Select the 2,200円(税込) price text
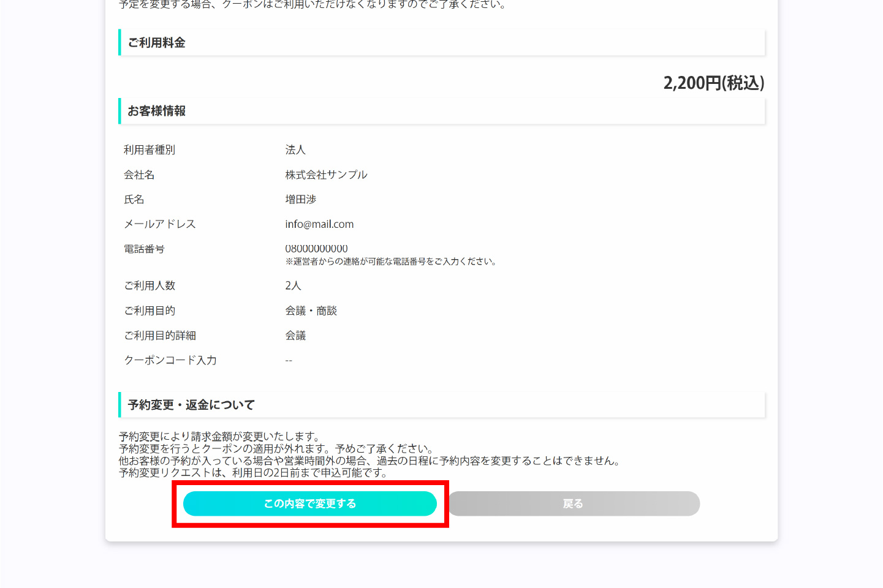The width and height of the screenshot is (883, 588). tap(713, 83)
